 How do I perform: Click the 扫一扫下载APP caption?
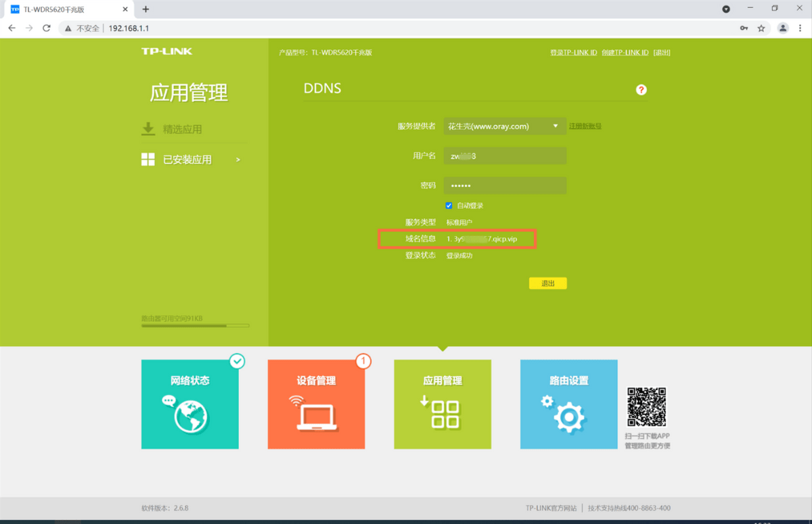[647, 436]
